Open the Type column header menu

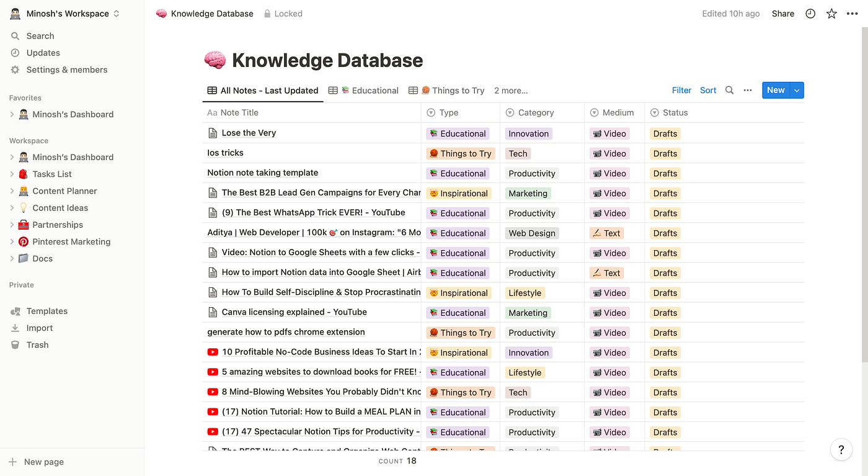461,112
